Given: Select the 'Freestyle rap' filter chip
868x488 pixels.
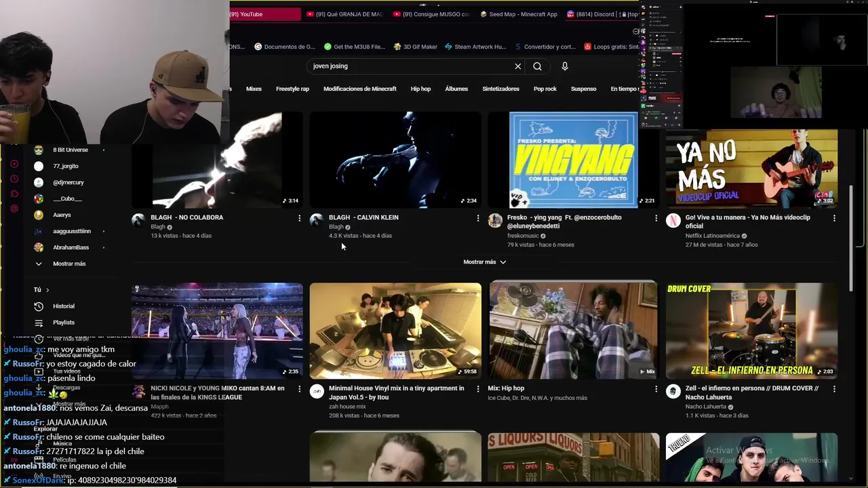Looking at the screenshot, I should [x=292, y=89].
